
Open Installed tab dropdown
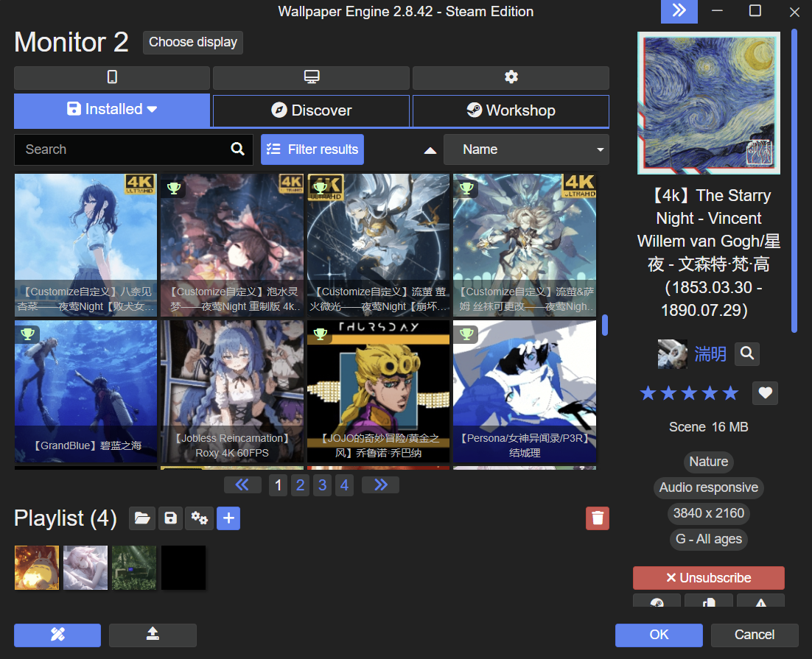click(x=112, y=110)
